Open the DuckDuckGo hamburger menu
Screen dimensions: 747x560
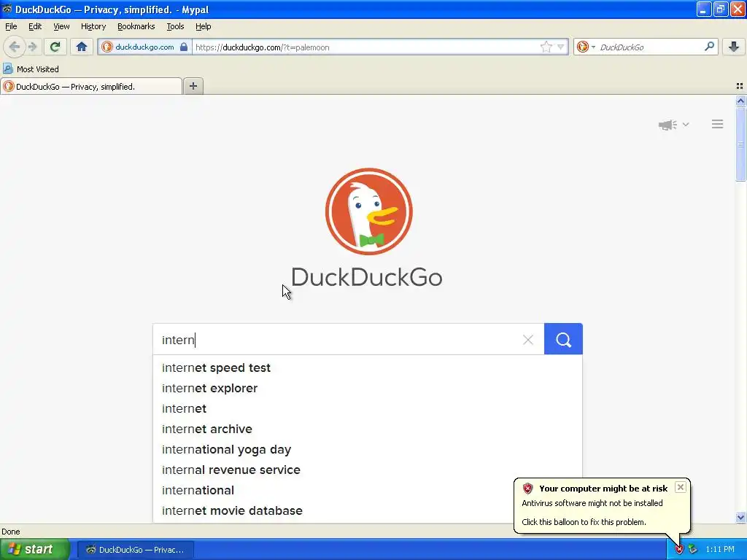(x=718, y=124)
